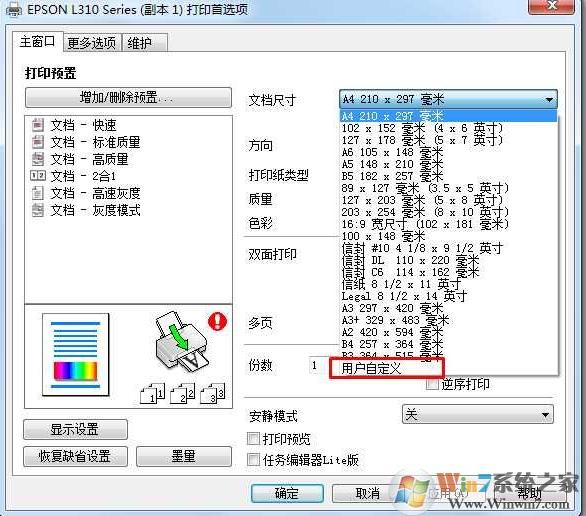Screen dimensions: 586x516
Task: Select the 100 x 148 毫米 option
Action: pyautogui.click(x=448, y=236)
